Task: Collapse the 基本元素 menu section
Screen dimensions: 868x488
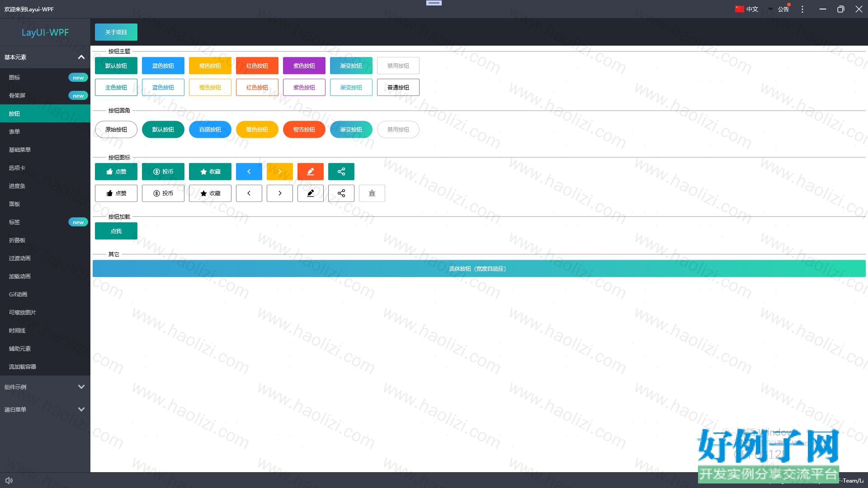Action: point(45,57)
